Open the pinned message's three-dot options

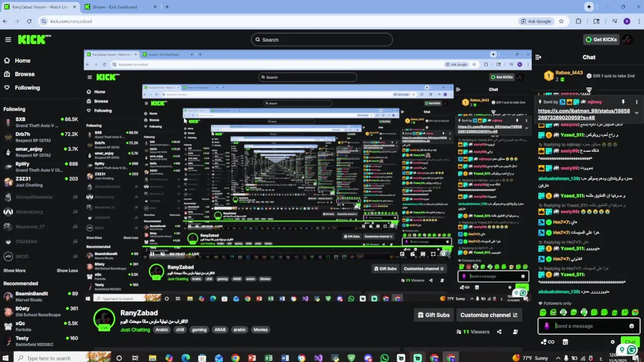636,102
